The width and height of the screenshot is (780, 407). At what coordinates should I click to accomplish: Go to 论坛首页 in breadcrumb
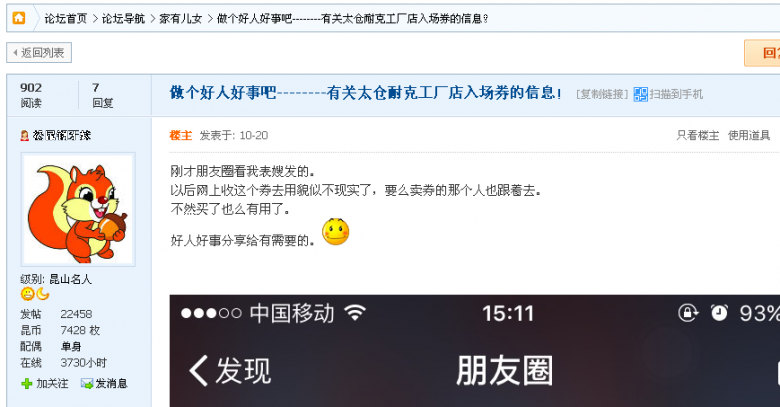tap(66, 19)
